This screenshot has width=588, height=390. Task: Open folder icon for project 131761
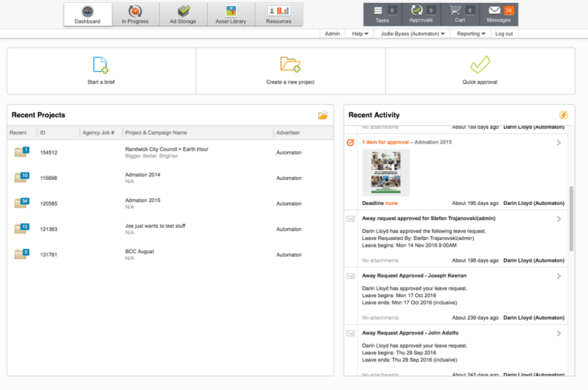click(22, 254)
